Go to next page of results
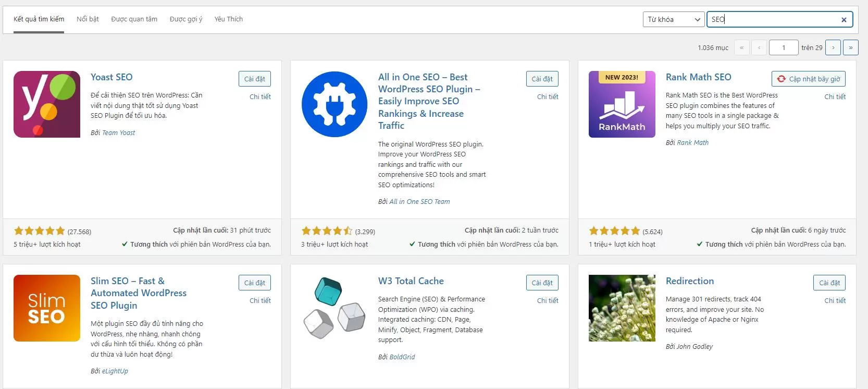868x389 pixels. click(833, 47)
